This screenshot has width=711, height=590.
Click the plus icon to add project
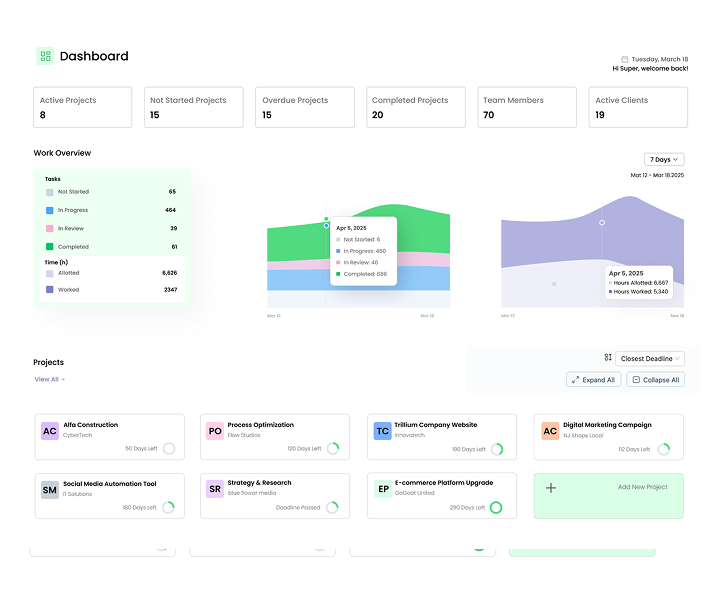point(551,488)
